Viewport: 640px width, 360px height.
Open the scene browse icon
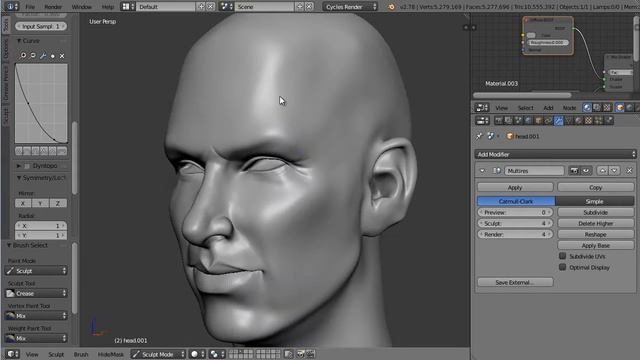coord(226,7)
